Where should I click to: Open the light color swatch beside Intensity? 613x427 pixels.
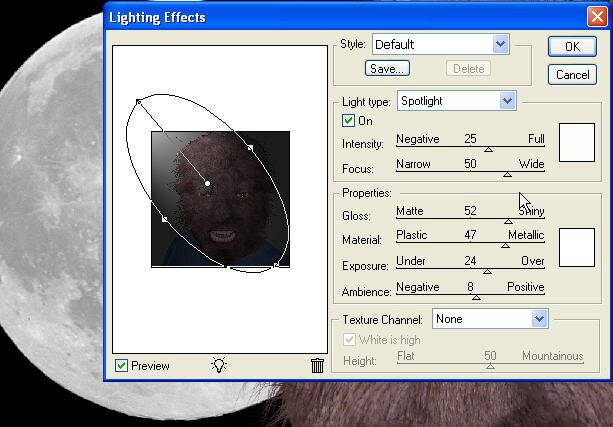[x=577, y=142]
